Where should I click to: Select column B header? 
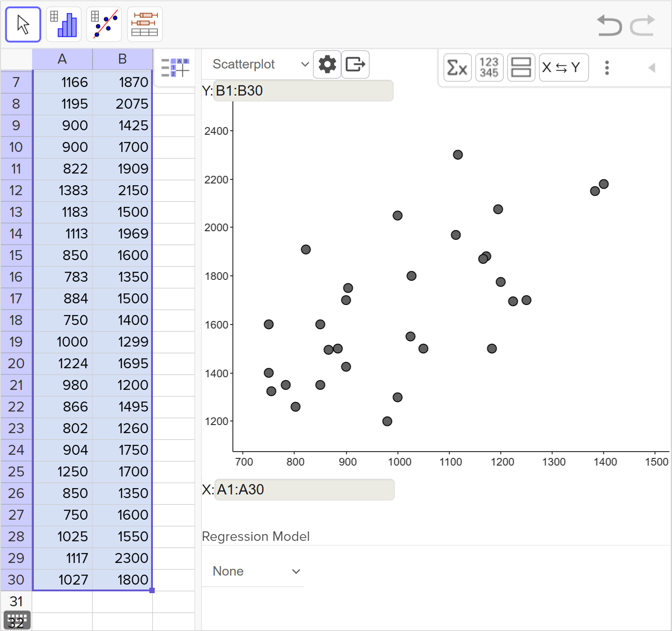(122, 59)
